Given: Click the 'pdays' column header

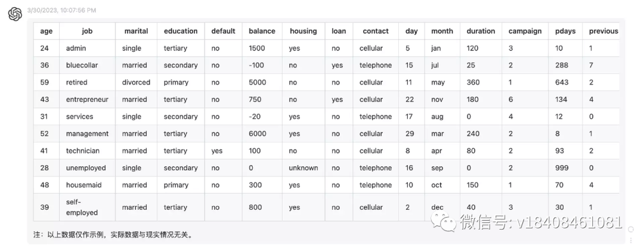Looking at the screenshot, I should 565,31.
